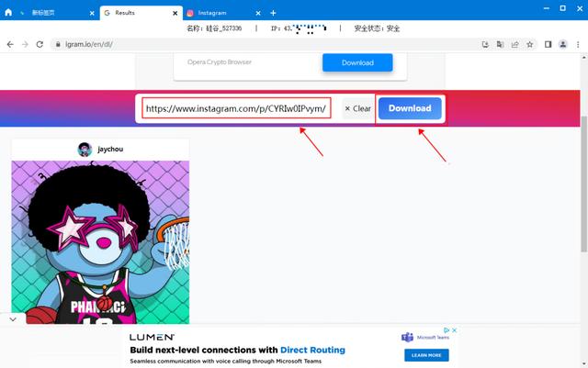Go back with the browser back arrow
The width and height of the screenshot is (588, 368).
click(x=10, y=44)
